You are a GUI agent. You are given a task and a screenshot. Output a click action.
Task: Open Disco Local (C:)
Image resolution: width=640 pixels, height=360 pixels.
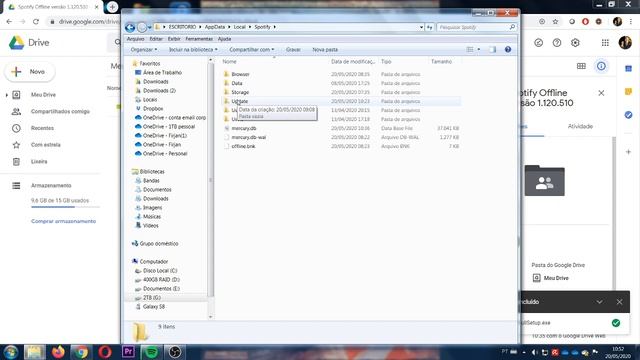(160, 271)
